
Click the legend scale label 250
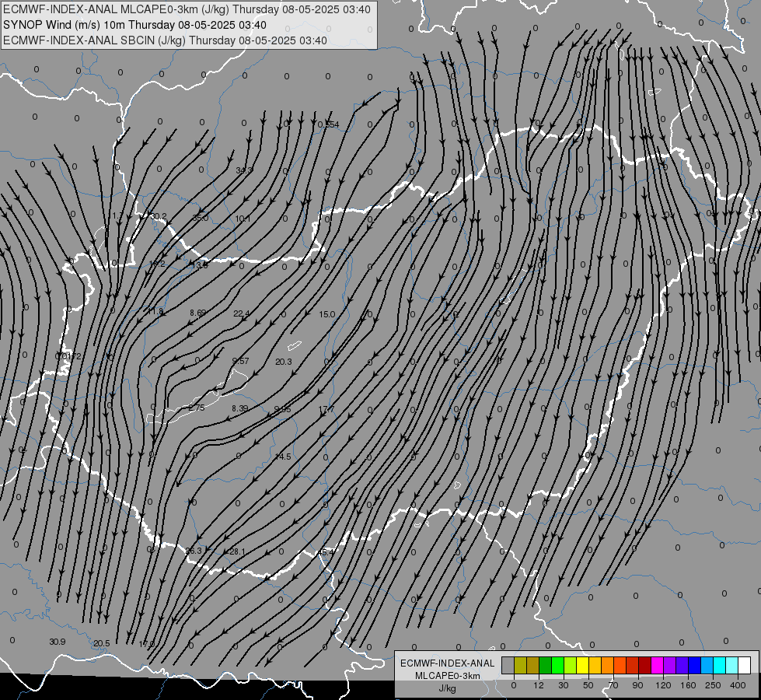[713, 685]
